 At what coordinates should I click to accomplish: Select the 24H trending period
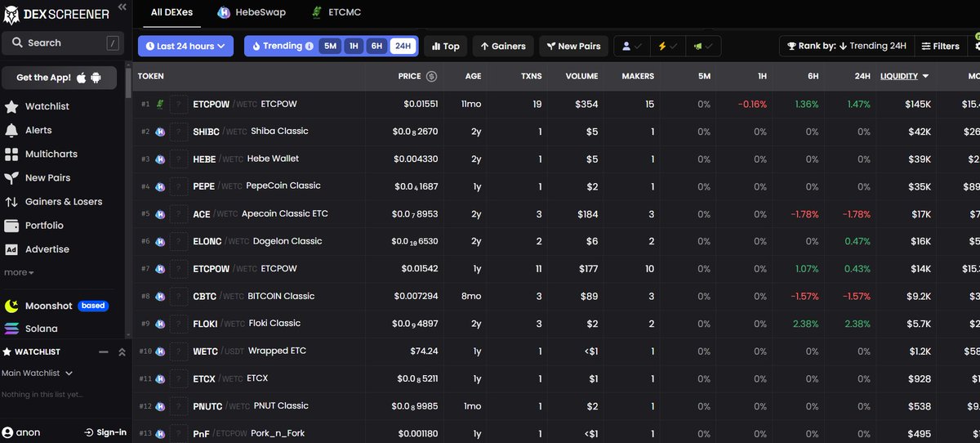click(403, 47)
